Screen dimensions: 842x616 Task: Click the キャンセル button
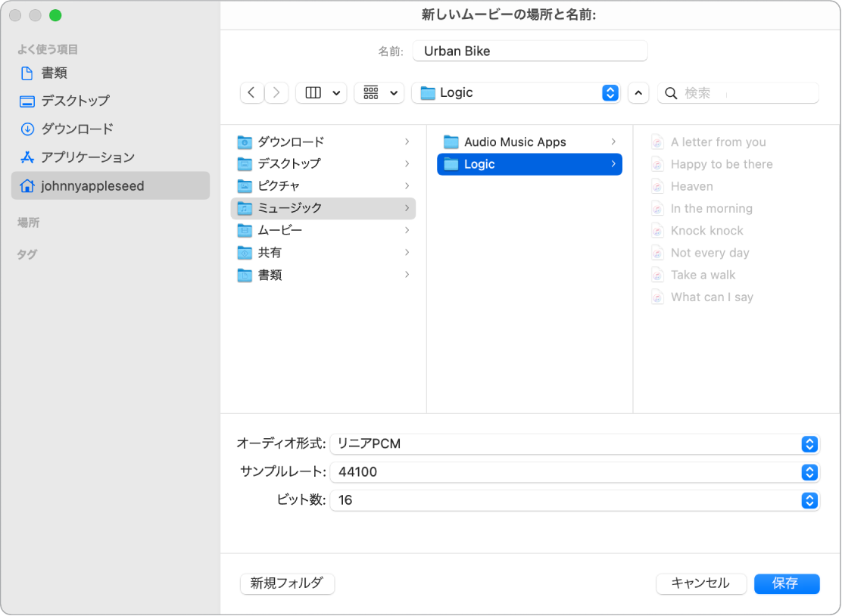(x=701, y=583)
